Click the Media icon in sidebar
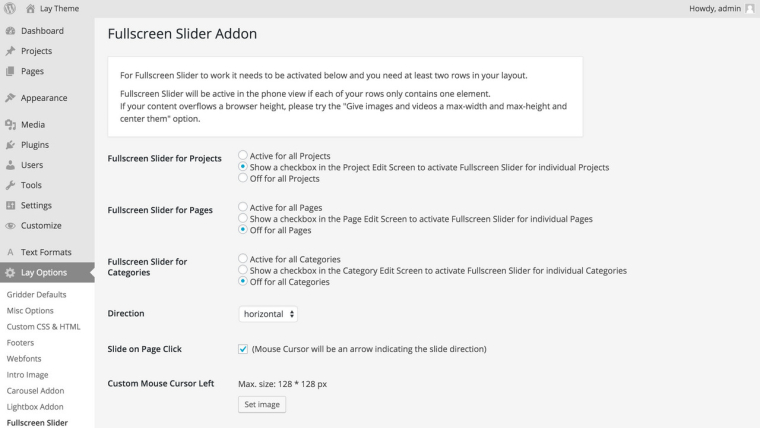Screen dimensions: 760x428 pyautogui.click(x=10, y=125)
